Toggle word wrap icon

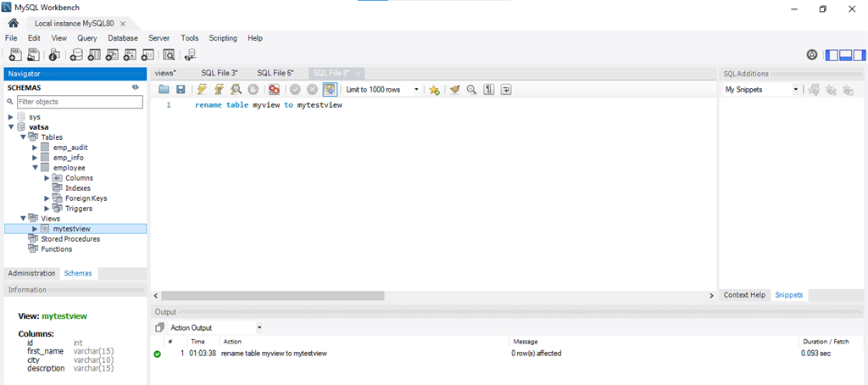[506, 89]
